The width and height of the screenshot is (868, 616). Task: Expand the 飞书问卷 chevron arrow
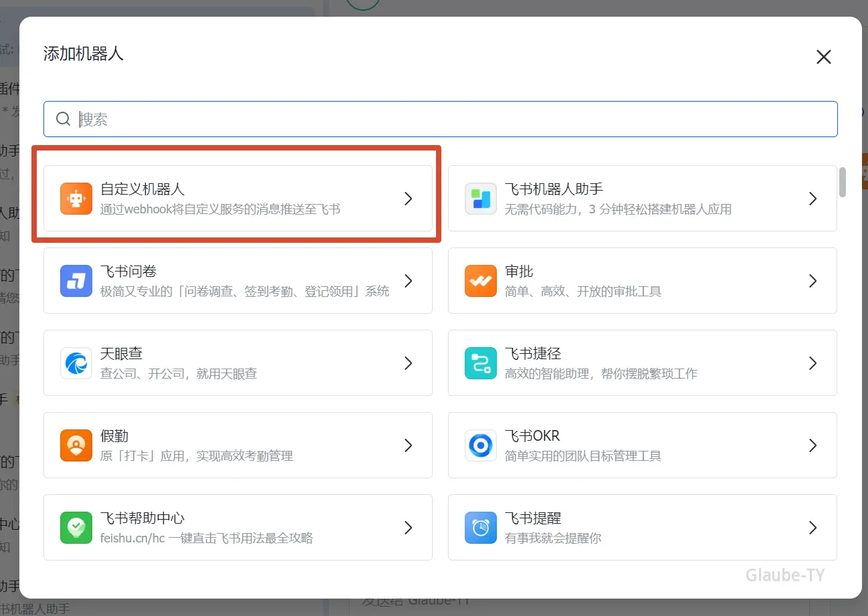click(409, 281)
